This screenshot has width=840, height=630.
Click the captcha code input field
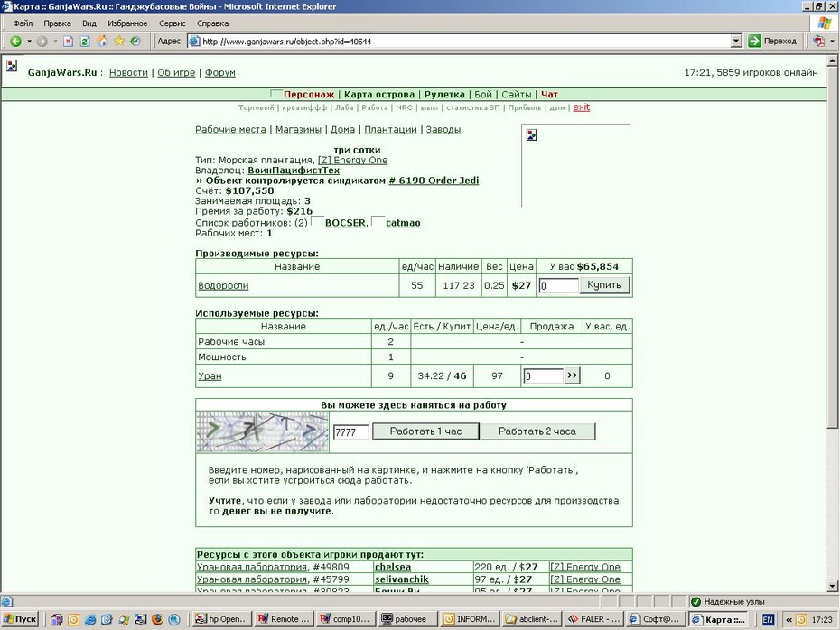point(350,432)
